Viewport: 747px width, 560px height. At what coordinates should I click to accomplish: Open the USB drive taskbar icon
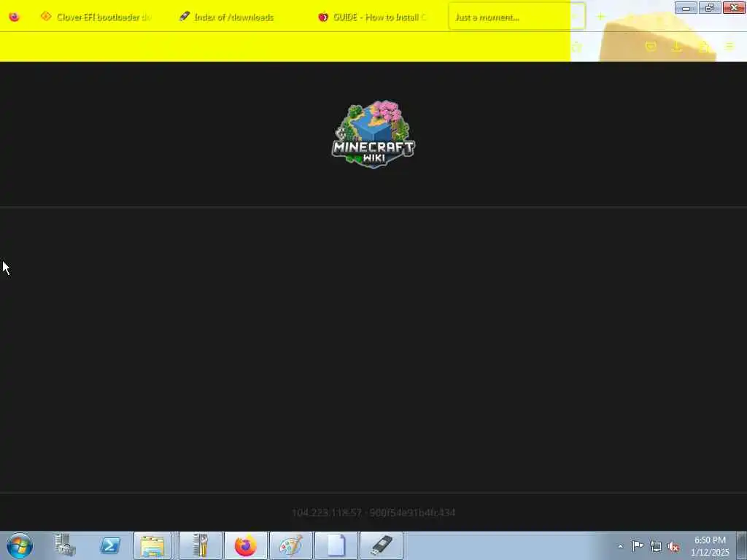(x=381, y=545)
